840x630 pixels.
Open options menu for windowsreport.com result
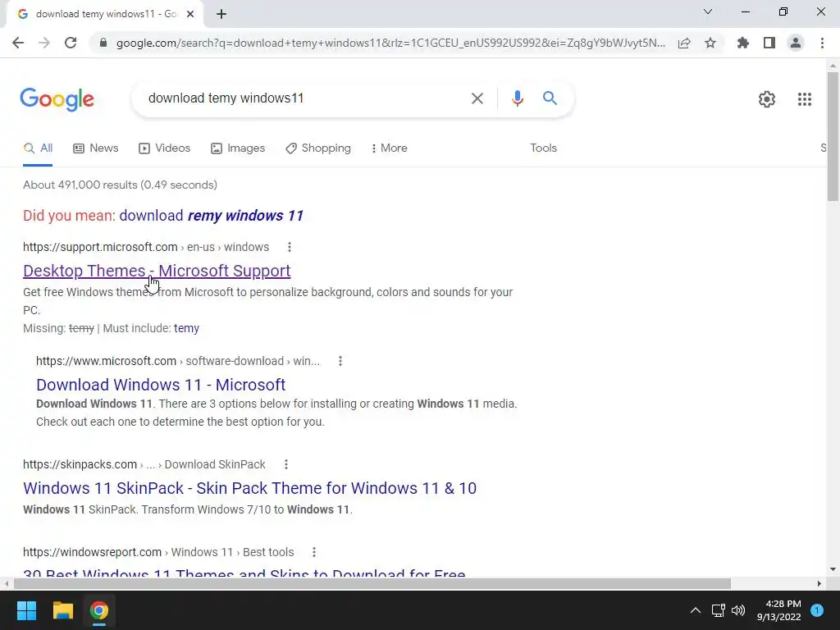(x=314, y=552)
